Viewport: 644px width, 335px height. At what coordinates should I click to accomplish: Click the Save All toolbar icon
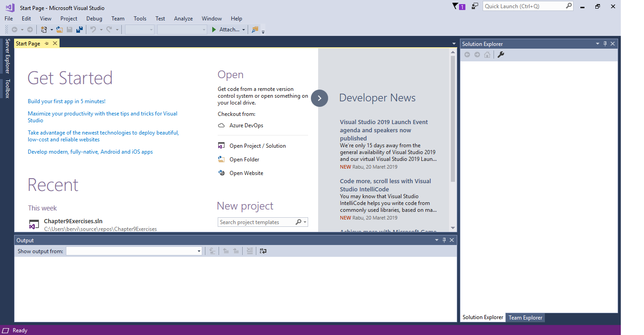tap(80, 30)
